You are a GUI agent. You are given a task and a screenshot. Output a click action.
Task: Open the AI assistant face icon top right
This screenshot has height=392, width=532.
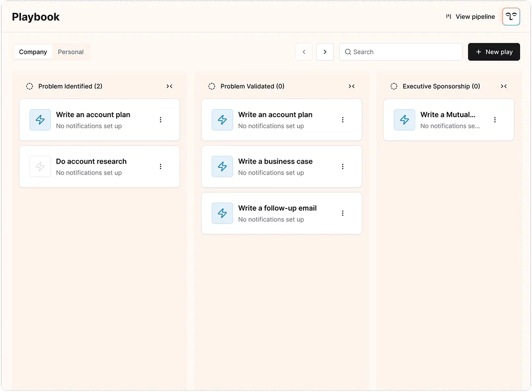pos(511,16)
